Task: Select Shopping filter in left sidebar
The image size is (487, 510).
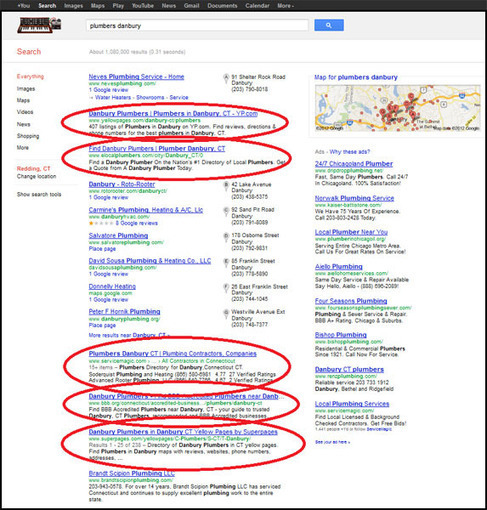Action: click(28, 136)
